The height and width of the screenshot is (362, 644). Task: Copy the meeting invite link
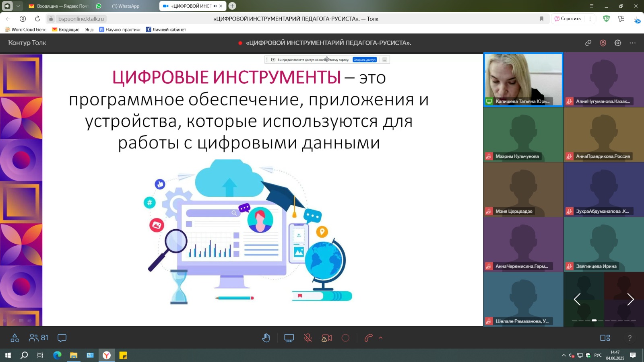pos(588,43)
